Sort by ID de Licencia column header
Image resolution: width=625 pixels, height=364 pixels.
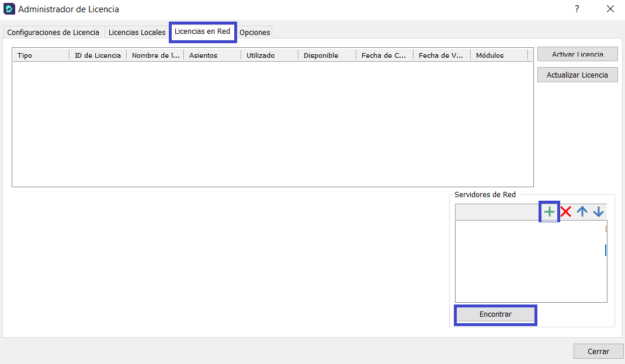(x=98, y=55)
